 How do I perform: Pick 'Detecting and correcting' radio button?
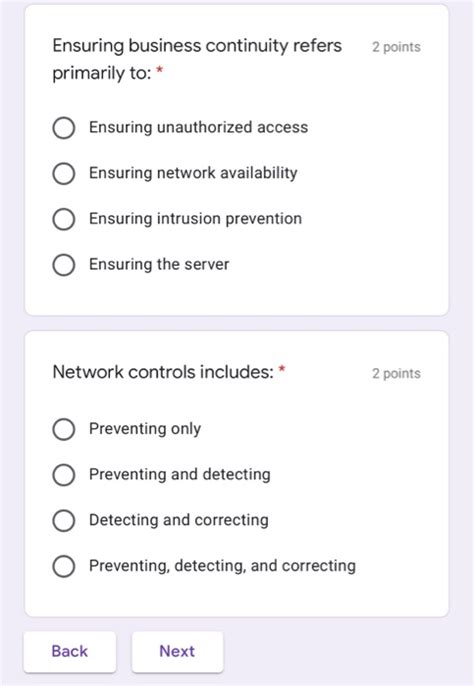click(x=64, y=520)
